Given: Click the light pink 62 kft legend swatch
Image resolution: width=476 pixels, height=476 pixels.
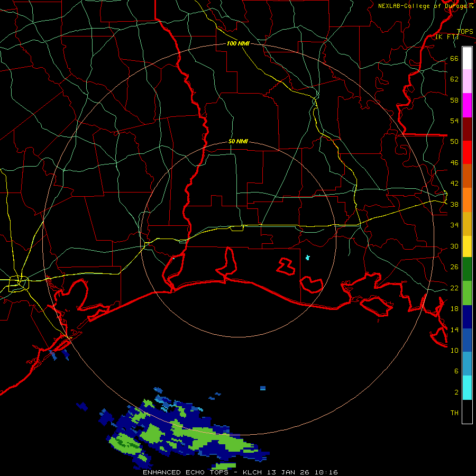Looking at the screenshot, I should coord(467,81).
